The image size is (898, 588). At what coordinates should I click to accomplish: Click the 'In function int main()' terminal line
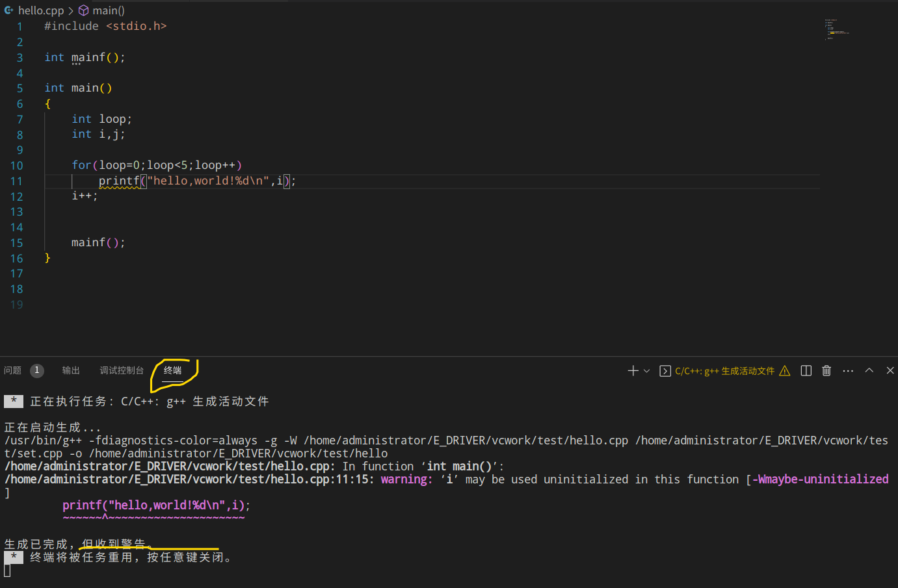[423, 467]
